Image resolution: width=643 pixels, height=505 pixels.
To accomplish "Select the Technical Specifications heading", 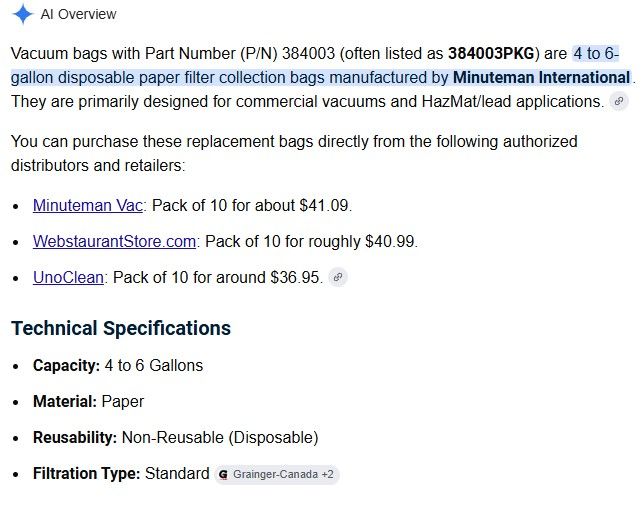I will point(121,328).
